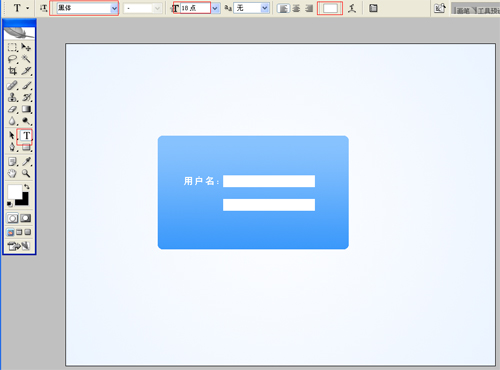Screen dimensions: 500x370
Task: Select the Eyedropper tool
Action: click(26, 162)
